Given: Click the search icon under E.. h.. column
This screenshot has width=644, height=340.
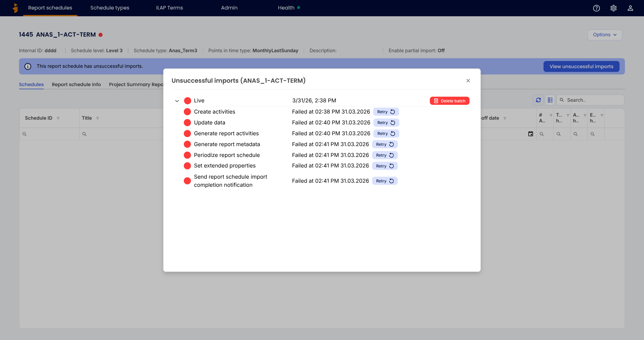Looking at the screenshot, I should (593, 134).
